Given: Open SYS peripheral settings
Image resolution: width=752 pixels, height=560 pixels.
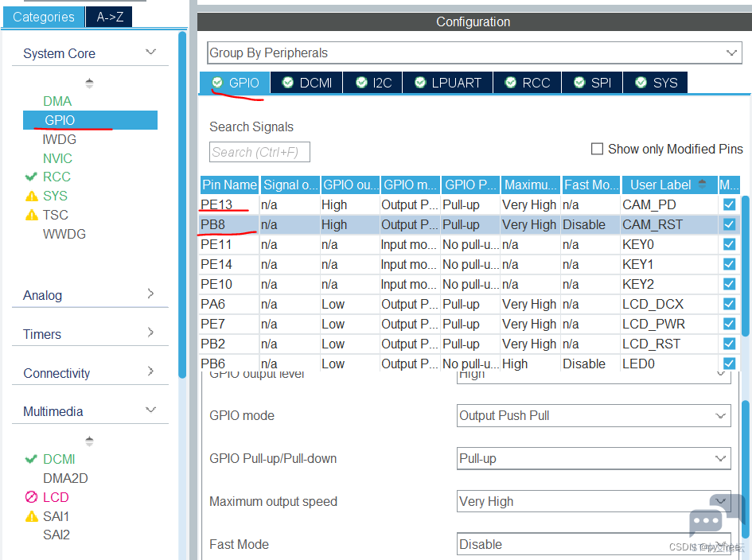Looking at the screenshot, I should (55, 196).
